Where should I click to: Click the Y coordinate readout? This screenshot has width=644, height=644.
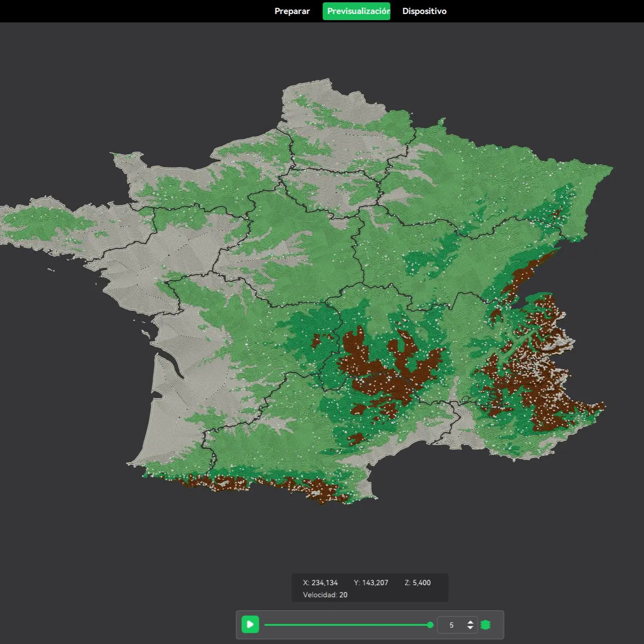pos(371,582)
